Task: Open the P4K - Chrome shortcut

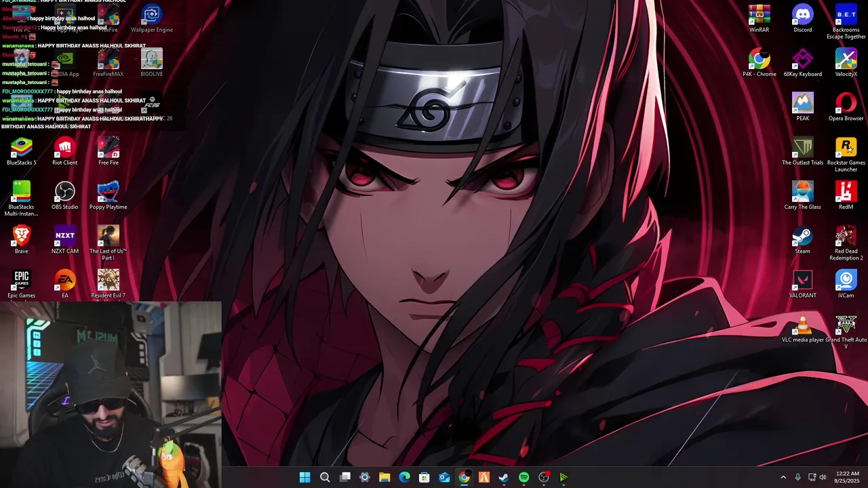Action: click(759, 63)
